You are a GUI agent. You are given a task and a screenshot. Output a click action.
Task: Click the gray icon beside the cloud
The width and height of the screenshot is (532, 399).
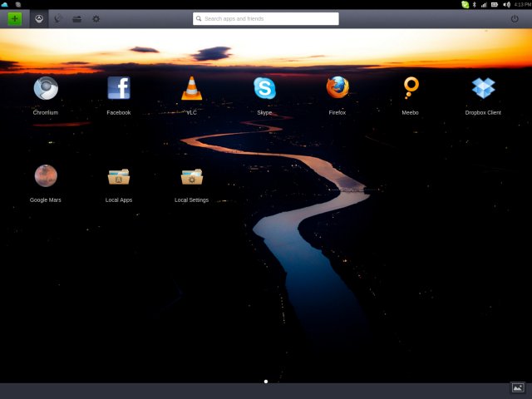click(x=18, y=4)
